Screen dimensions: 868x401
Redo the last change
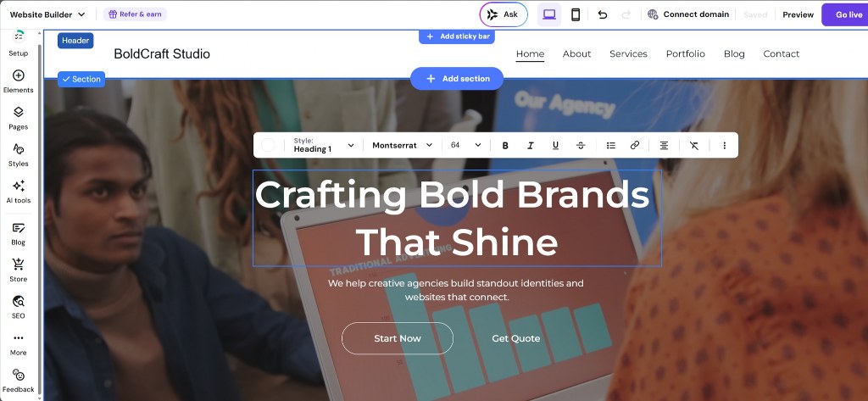click(626, 14)
